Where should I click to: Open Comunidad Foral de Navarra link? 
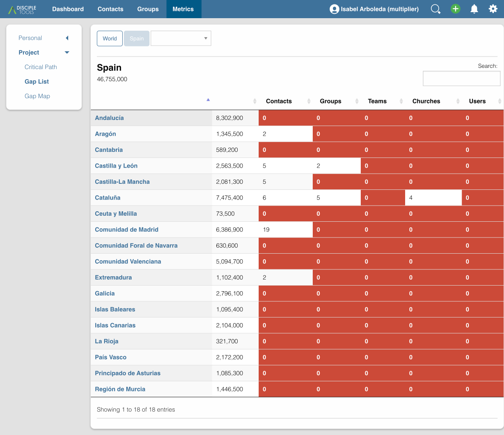tap(136, 246)
